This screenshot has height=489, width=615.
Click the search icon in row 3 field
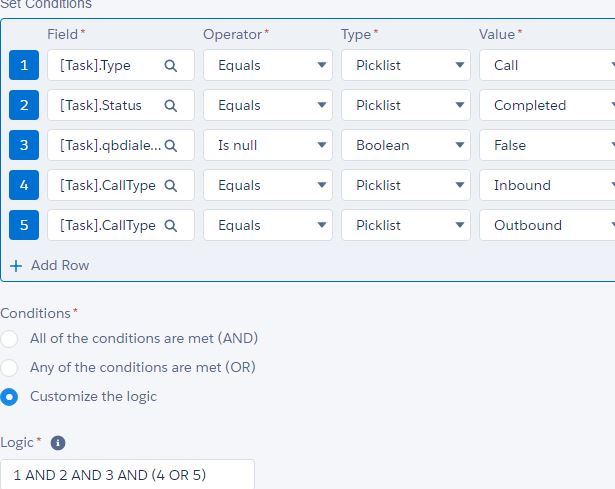click(171, 146)
